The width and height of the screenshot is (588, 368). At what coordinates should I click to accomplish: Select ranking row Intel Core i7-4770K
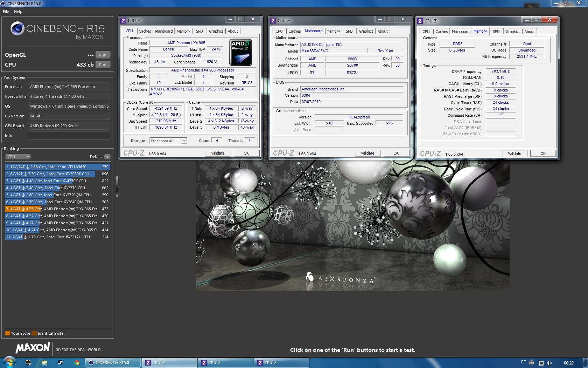(57, 181)
